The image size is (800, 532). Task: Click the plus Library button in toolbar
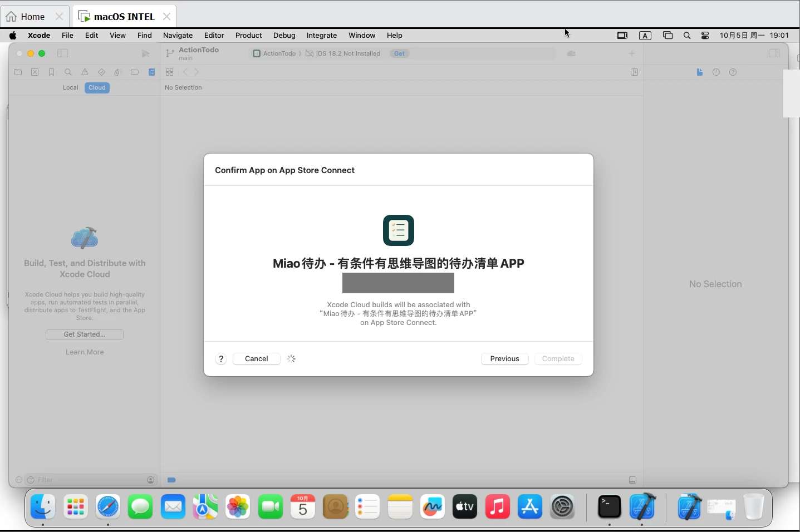(632, 53)
